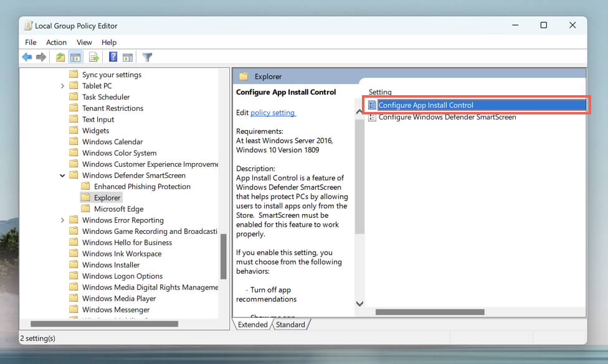
Task: Click the settings list horizontal scrollbar thumb
Action: [430, 312]
